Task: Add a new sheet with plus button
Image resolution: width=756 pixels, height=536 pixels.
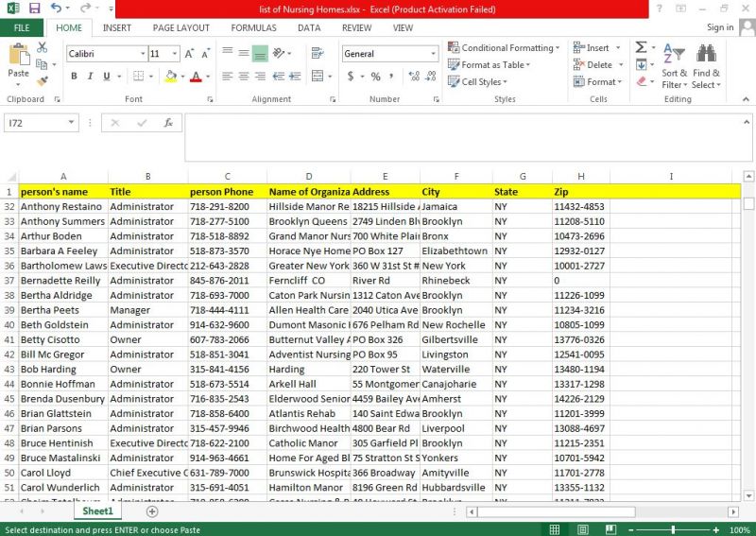Action: [x=152, y=511]
